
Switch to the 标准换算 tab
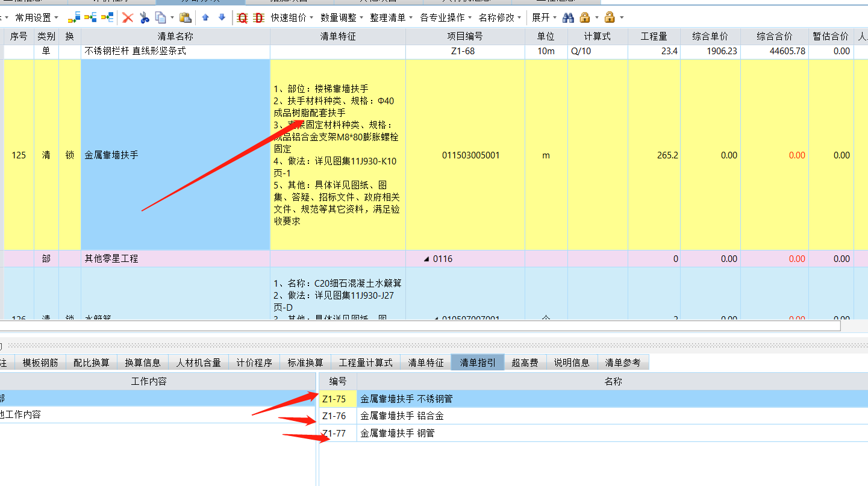[305, 363]
